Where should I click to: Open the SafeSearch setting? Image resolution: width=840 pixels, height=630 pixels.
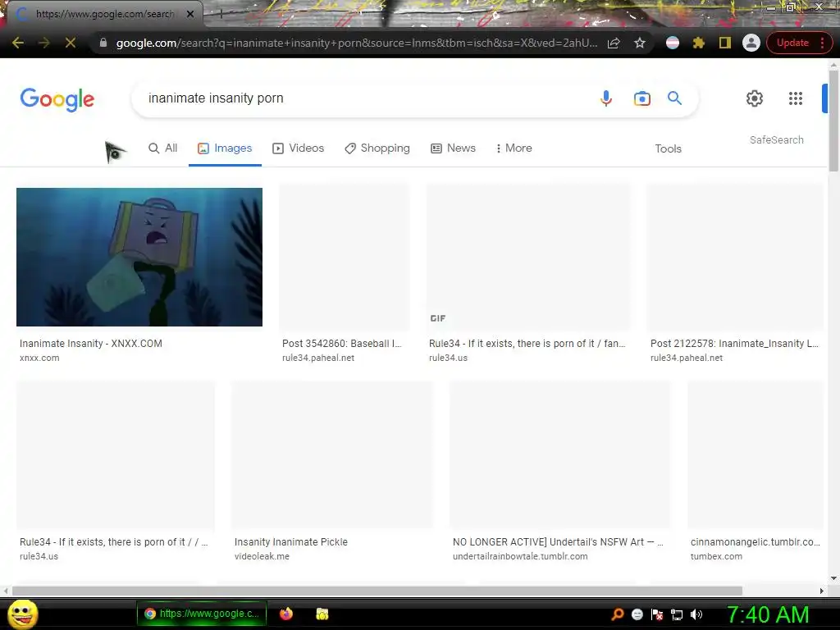click(x=776, y=139)
